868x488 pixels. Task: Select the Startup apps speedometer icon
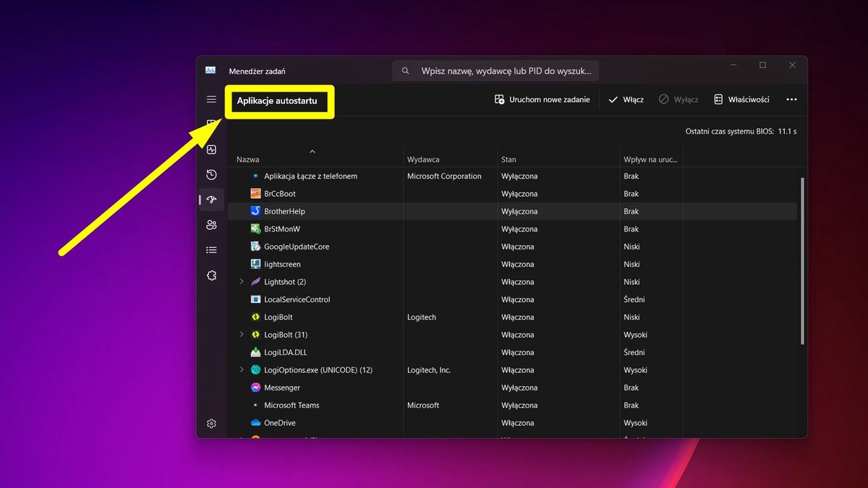[x=211, y=200]
